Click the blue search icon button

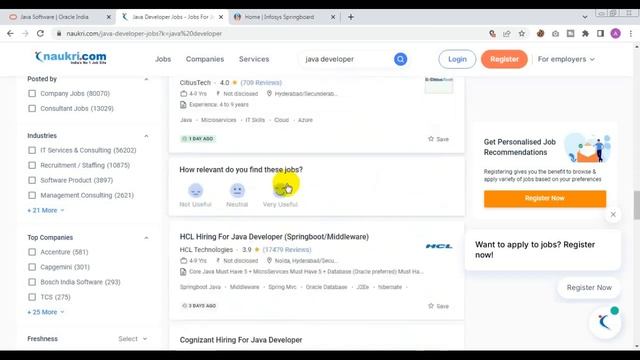(x=400, y=59)
